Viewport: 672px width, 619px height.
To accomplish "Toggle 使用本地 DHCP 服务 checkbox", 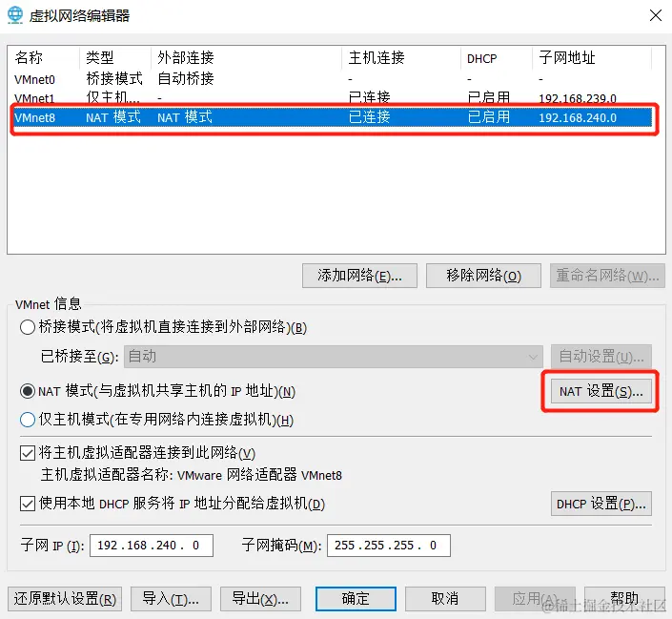I will (28, 504).
